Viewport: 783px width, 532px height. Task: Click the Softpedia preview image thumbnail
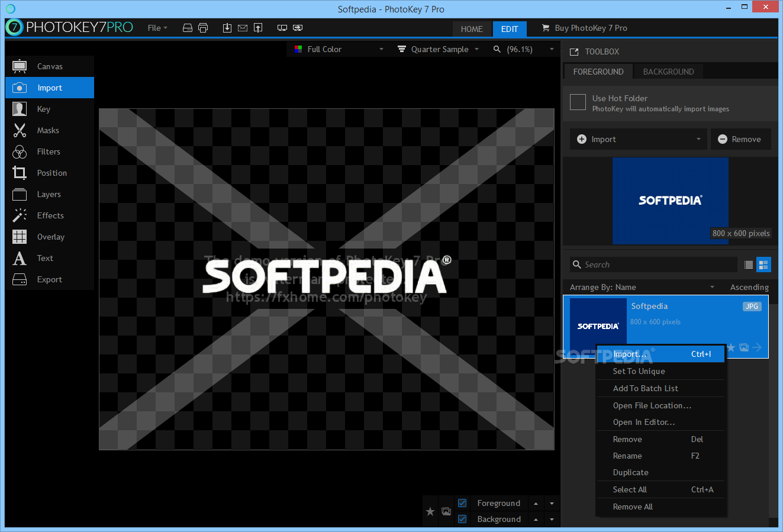pyautogui.click(x=671, y=201)
